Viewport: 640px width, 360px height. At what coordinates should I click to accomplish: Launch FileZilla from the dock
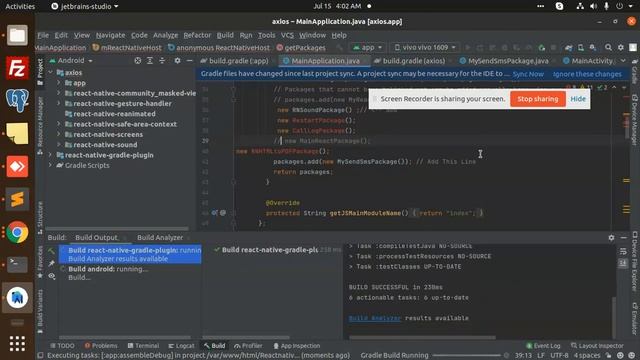pyautogui.click(x=17, y=68)
